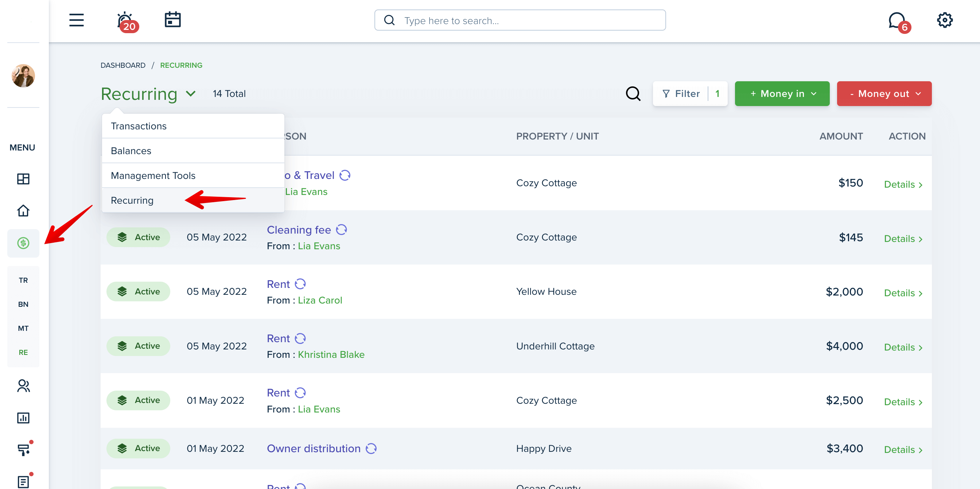Screen dimensions: 980x489
Task: Open Details for the $2,500 Rent
Action: coord(903,402)
